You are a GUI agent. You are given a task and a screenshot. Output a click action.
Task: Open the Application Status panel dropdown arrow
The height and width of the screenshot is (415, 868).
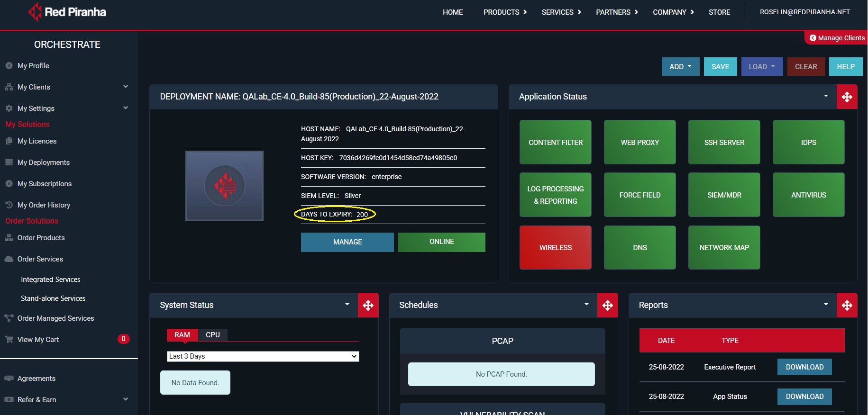tap(826, 96)
